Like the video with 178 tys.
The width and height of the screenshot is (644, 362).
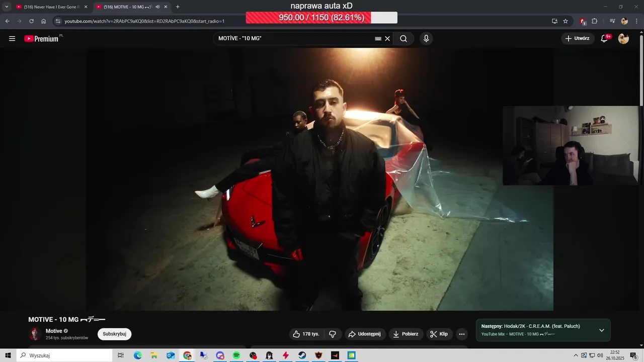point(306,334)
